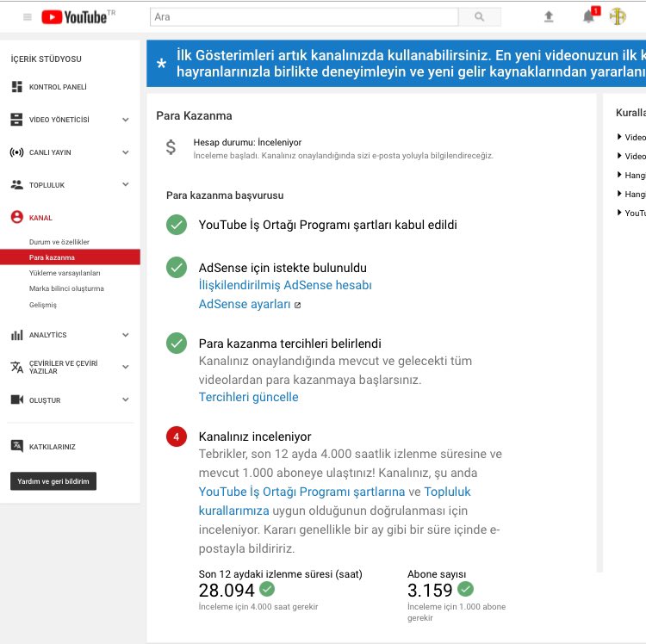Click the Video Yöneticisi icon
Viewport: 646px width, 644px height.
16,120
